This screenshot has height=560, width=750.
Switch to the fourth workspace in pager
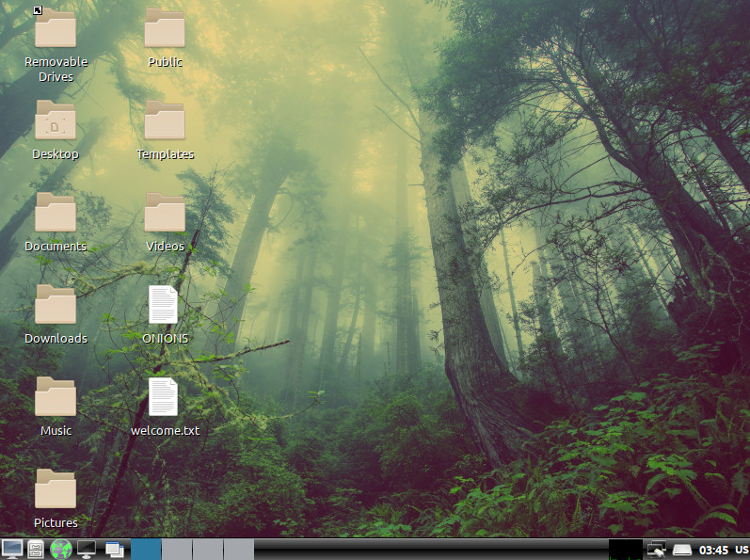coord(239,549)
